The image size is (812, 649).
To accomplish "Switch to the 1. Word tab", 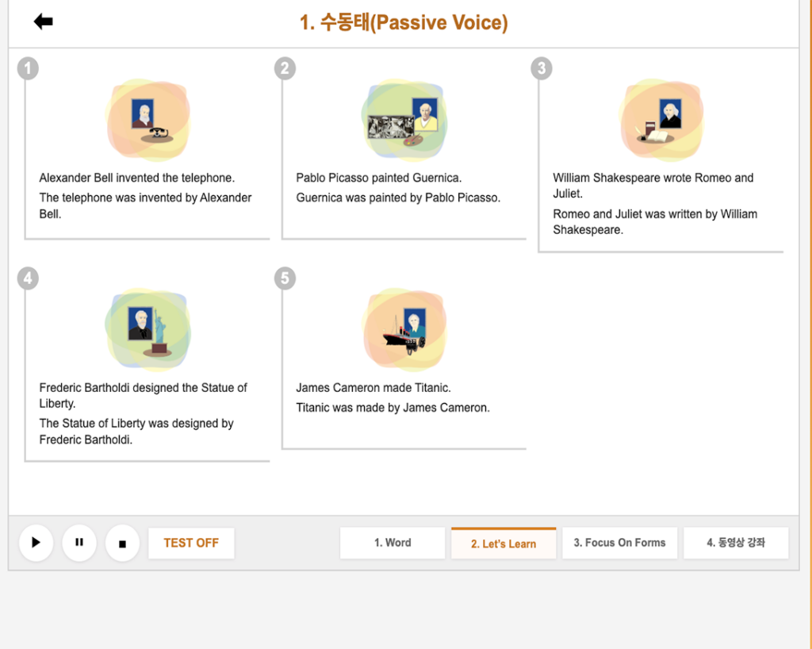I will coord(393,543).
